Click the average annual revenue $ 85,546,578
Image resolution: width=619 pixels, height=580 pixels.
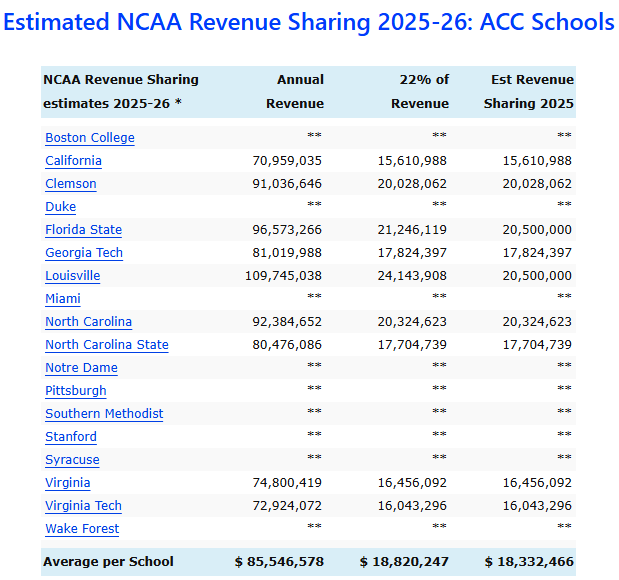pyautogui.click(x=279, y=562)
